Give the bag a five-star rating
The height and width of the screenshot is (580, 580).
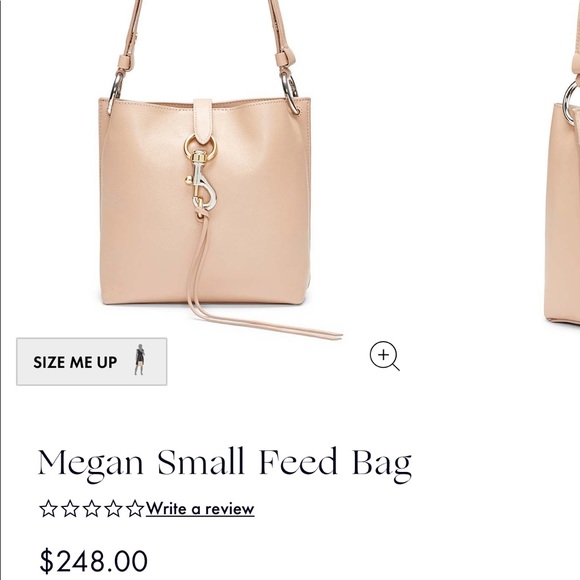(x=135, y=509)
